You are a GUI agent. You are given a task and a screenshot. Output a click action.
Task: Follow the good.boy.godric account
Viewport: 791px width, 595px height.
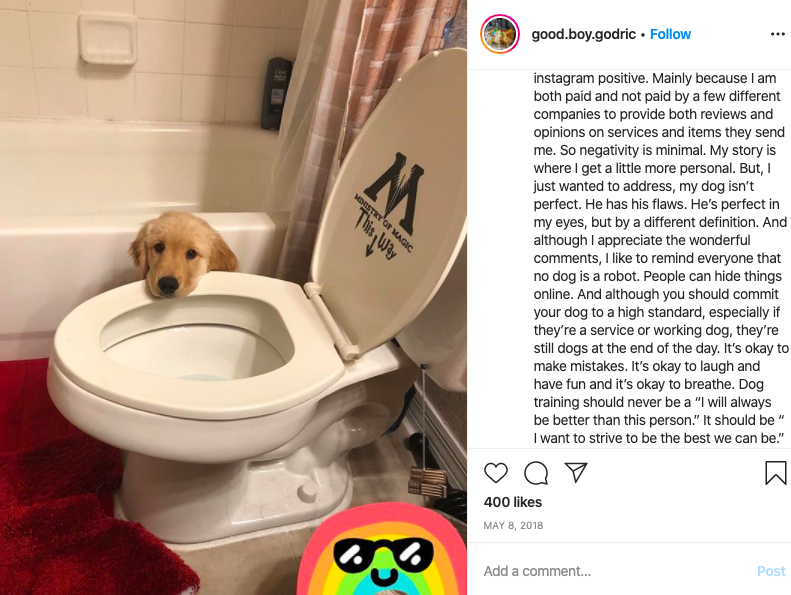pyautogui.click(x=670, y=34)
